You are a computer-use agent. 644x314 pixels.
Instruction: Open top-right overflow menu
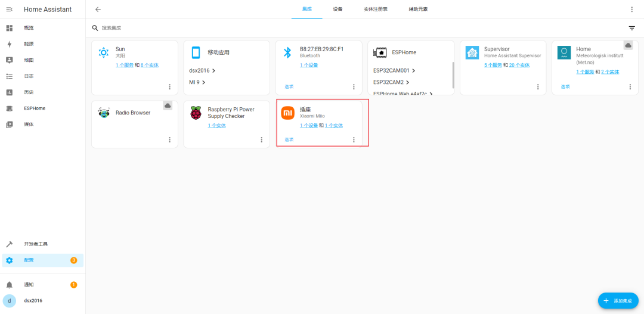[631, 10]
